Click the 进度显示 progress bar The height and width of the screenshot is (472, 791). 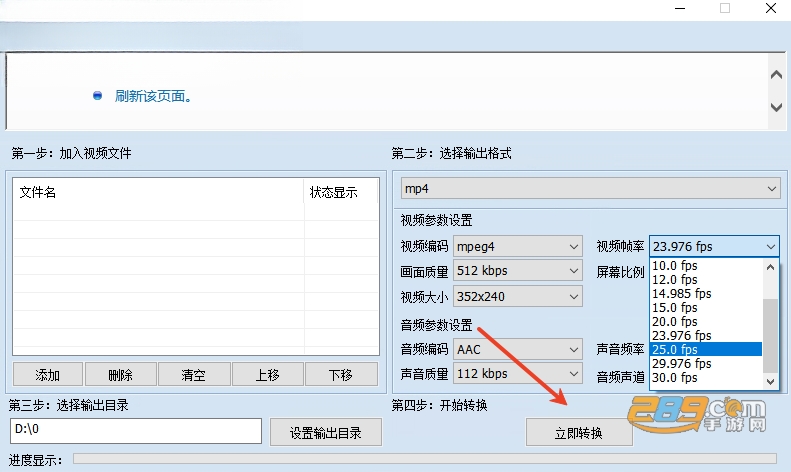tap(425, 458)
